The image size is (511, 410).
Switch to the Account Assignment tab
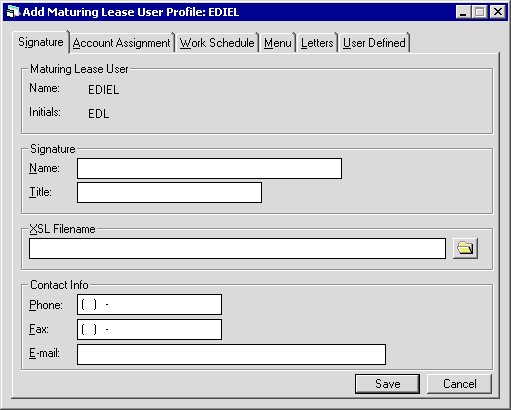pyautogui.click(x=122, y=43)
